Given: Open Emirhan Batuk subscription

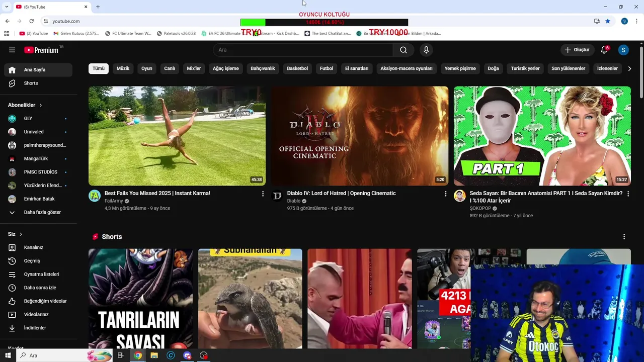Looking at the screenshot, I should (38, 199).
